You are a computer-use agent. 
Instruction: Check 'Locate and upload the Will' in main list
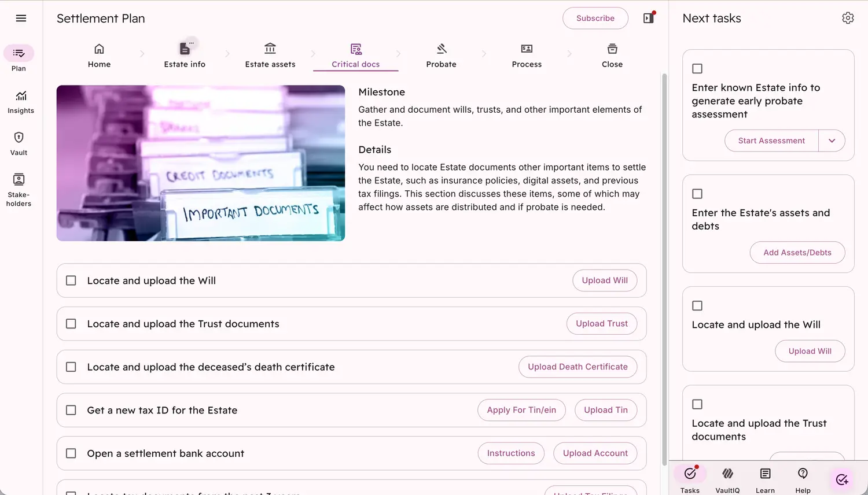click(x=71, y=280)
